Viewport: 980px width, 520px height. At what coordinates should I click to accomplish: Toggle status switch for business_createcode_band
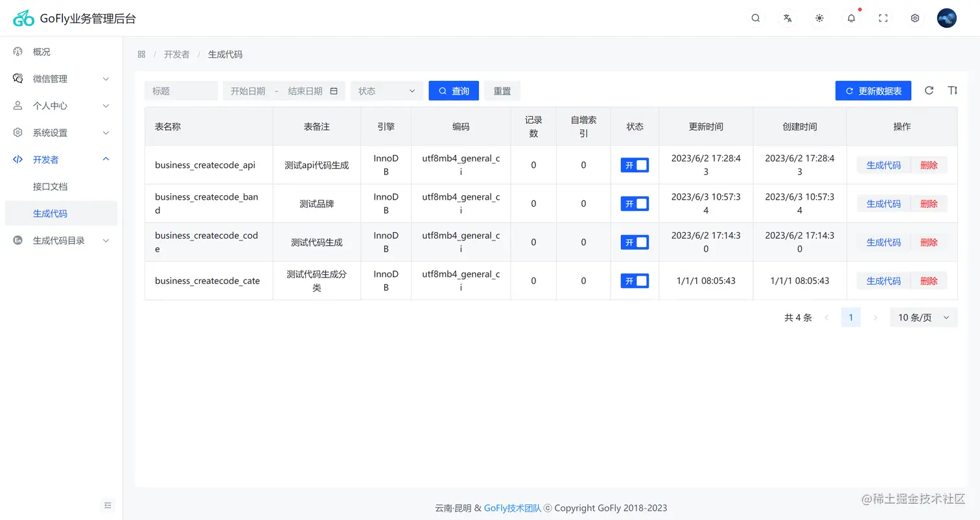coord(635,204)
